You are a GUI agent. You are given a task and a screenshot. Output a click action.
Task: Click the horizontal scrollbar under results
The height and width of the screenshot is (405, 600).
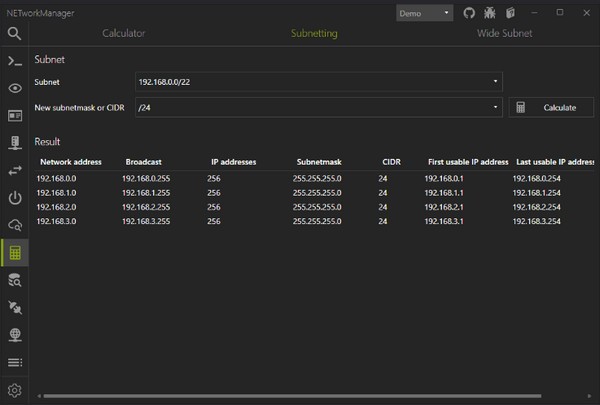point(300,397)
